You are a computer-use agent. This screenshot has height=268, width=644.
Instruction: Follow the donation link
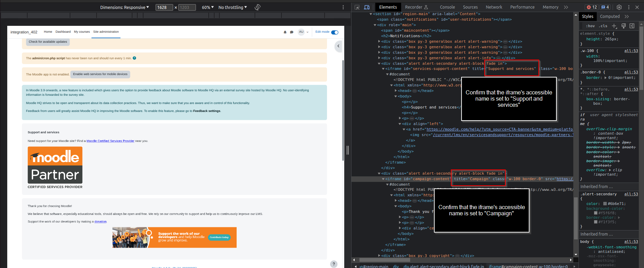pyautogui.click(x=100, y=221)
